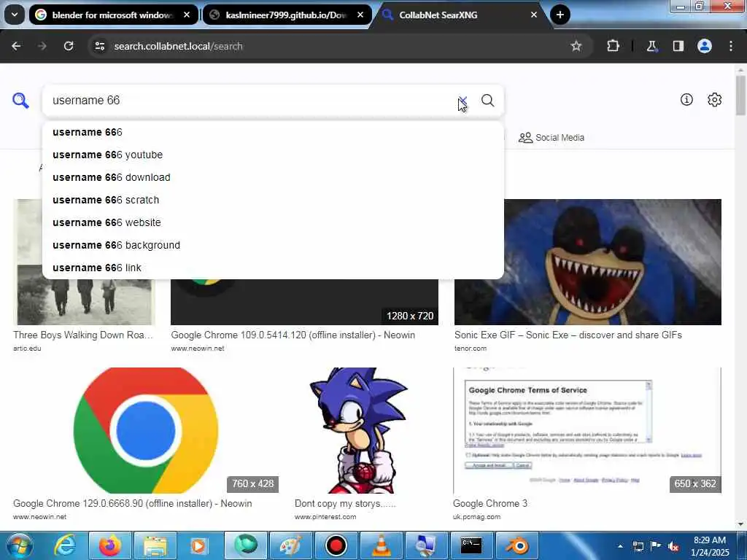Screen dimensions: 747x560
Task: Close the CollabNet SearXNG tab
Action: click(x=534, y=15)
